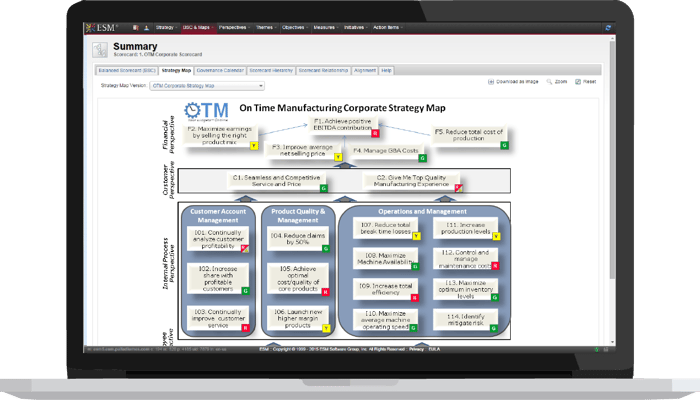
Task: Click the scroll down arrow
Action: [x=612, y=342]
